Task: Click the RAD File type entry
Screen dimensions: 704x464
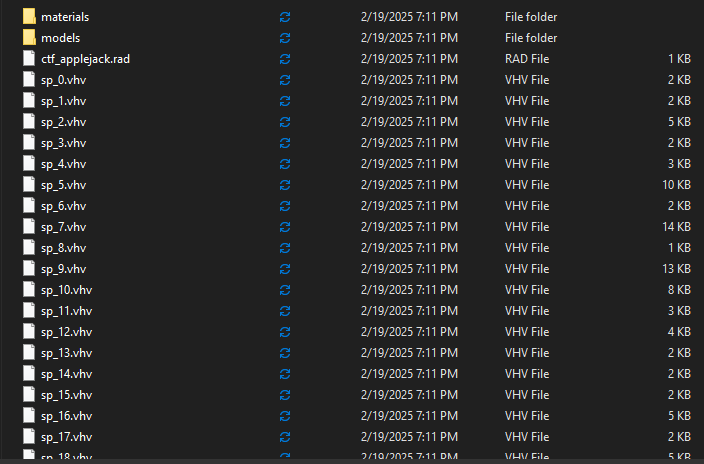Action: point(527,59)
